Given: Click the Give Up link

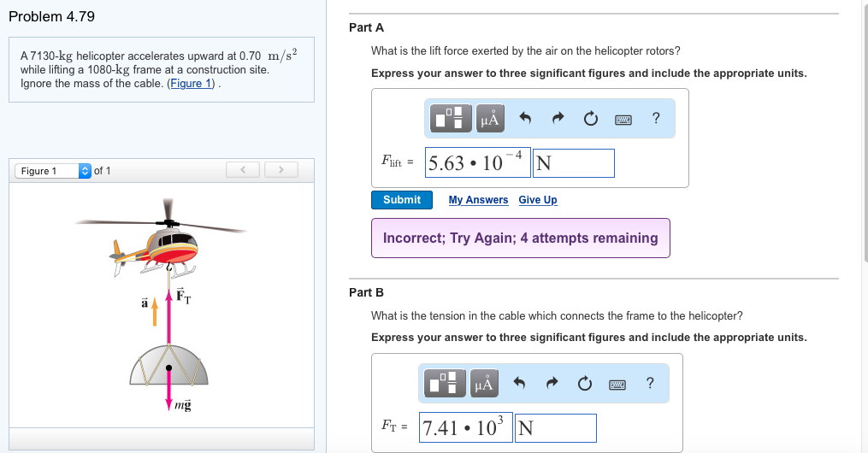Looking at the screenshot, I should click(538, 200).
